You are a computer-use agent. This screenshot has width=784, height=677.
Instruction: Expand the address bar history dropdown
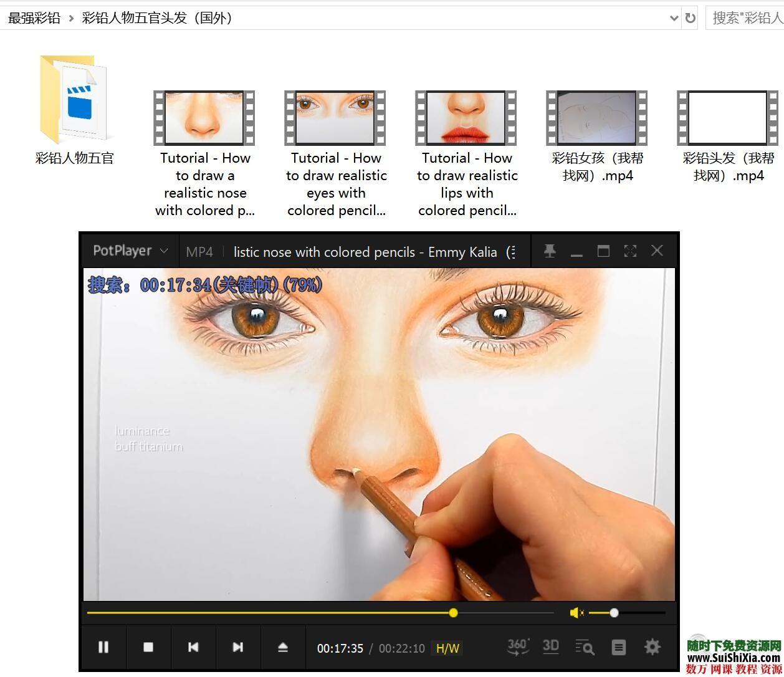[674, 18]
